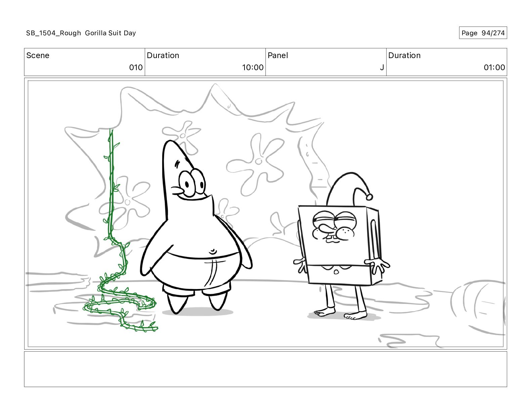Click the title 'SB_1504_Rough Gorilla Suit Day'
Image resolution: width=532 pixels, height=411 pixels.
pos(81,33)
